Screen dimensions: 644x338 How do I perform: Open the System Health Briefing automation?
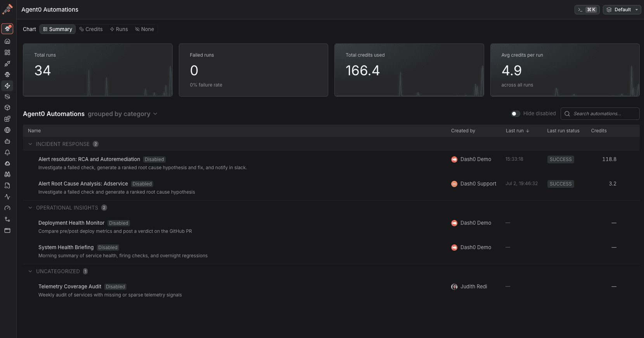66,247
